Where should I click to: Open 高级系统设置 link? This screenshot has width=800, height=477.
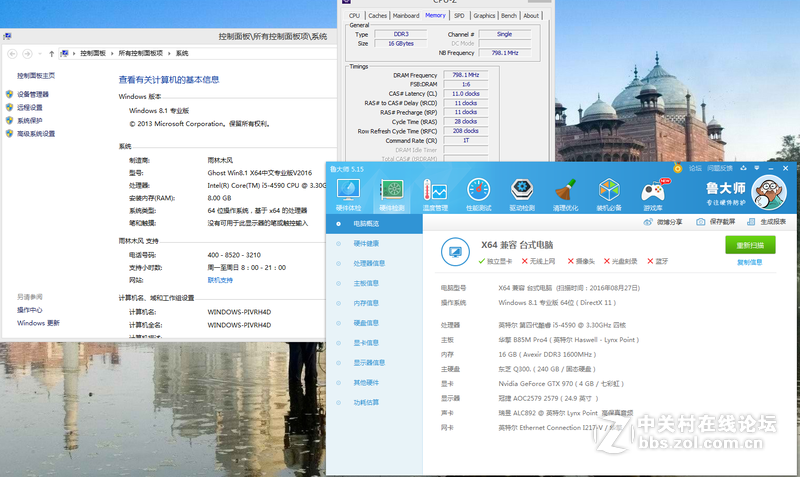tap(36, 134)
